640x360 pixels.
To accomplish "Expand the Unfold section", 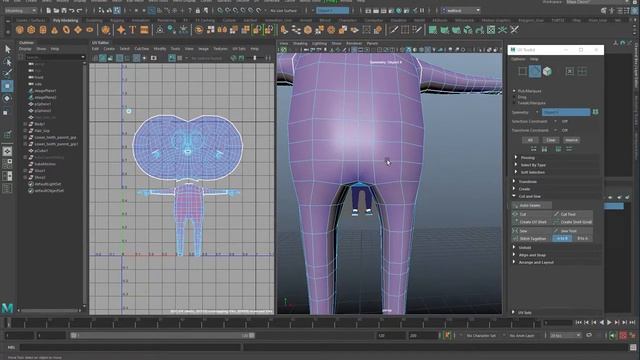I will (x=514, y=247).
